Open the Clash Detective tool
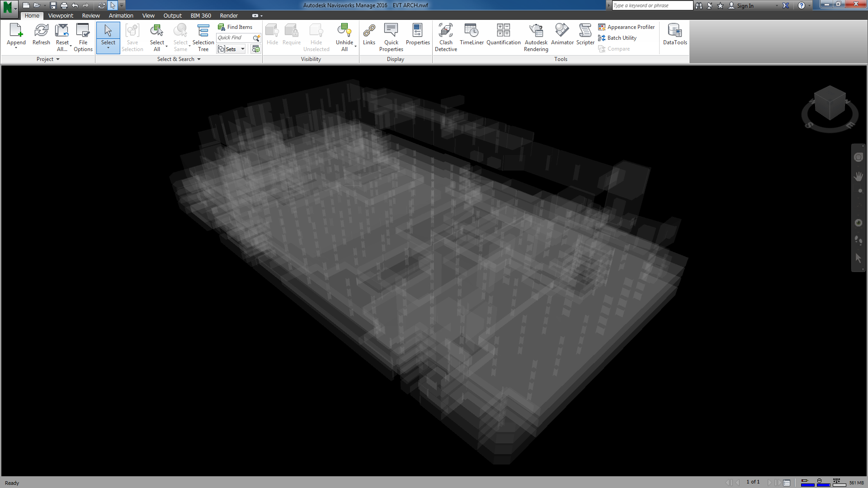 pos(445,37)
